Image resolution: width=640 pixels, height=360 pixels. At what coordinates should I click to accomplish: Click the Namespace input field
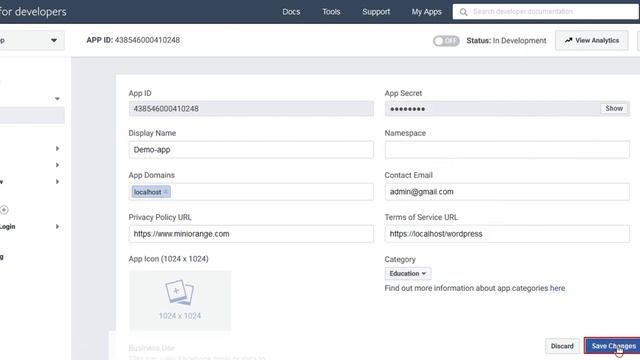507,150
